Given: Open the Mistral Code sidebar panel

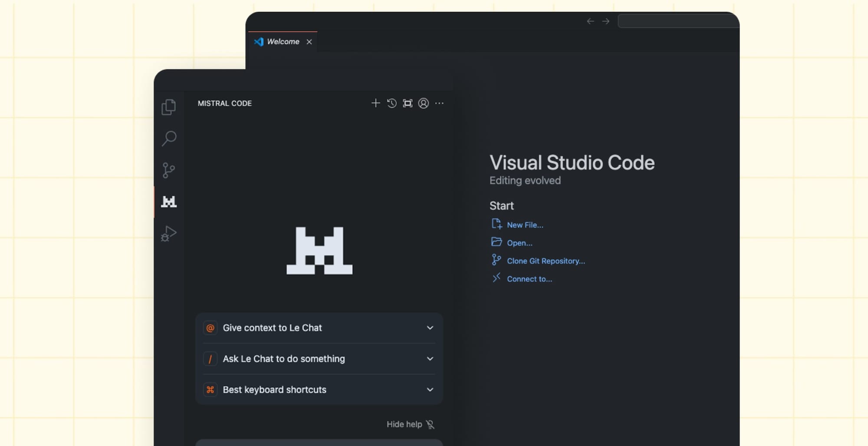Looking at the screenshot, I should tap(169, 202).
